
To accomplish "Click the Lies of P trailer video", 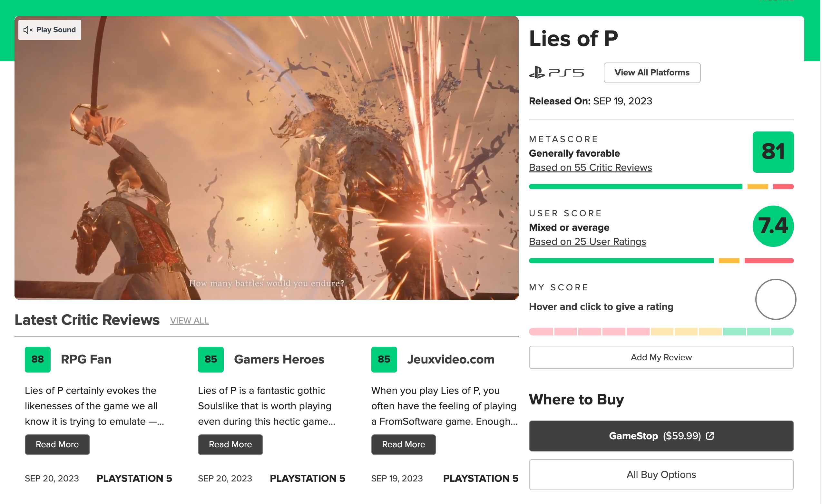I will 266,158.
